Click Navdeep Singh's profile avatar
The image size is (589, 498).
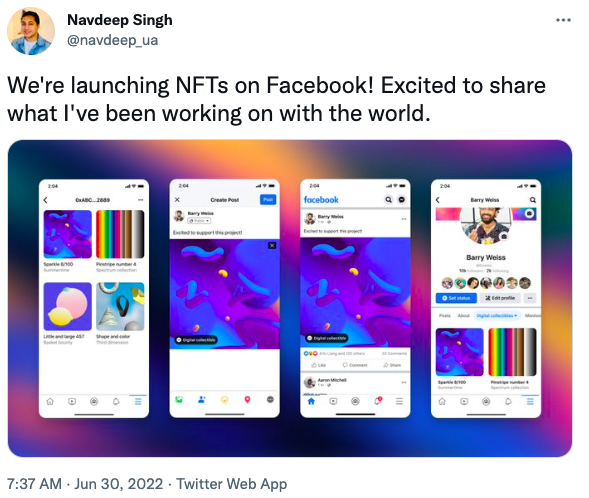(x=31, y=31)
